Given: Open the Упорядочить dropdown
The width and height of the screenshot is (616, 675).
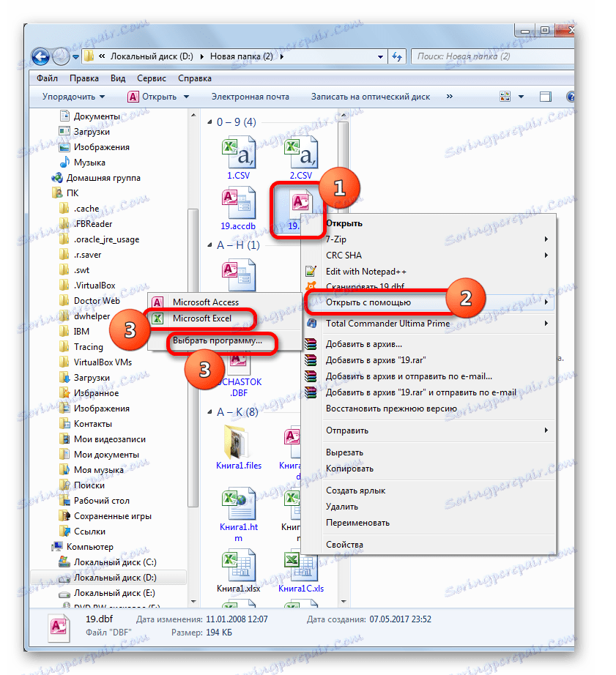Looking at the screenshot, I should [73, 97].
